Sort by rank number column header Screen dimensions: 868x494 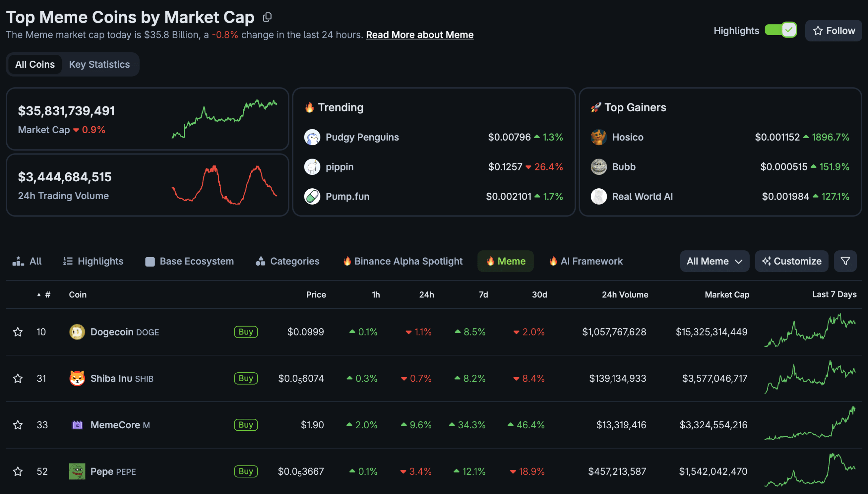tap(47, 294)
